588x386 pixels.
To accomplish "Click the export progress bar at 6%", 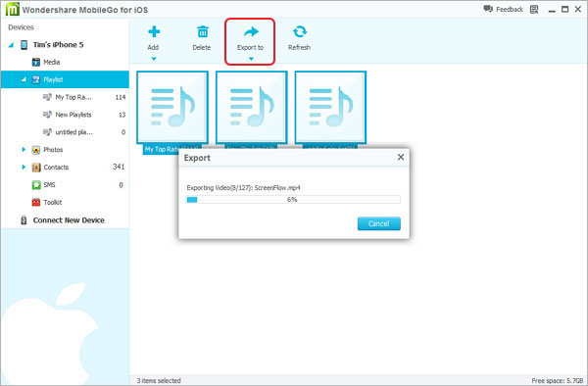I will 293,200.
